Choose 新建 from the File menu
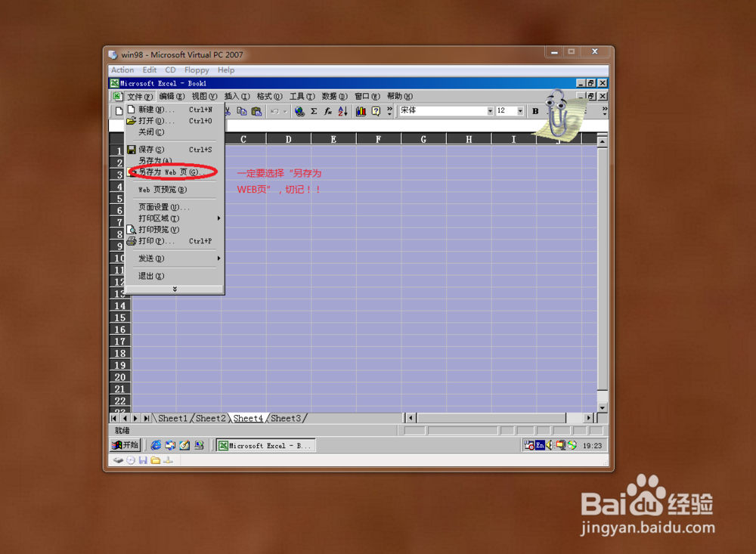 pyautogui.click(x=175, y=110)
